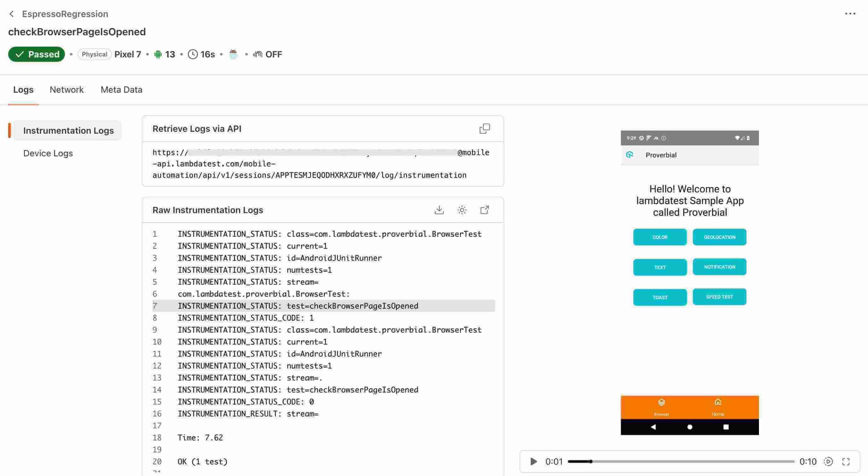Viewport: 868px width, 476px height.
Task: Select the Logs tab
Action: [23, 90]
